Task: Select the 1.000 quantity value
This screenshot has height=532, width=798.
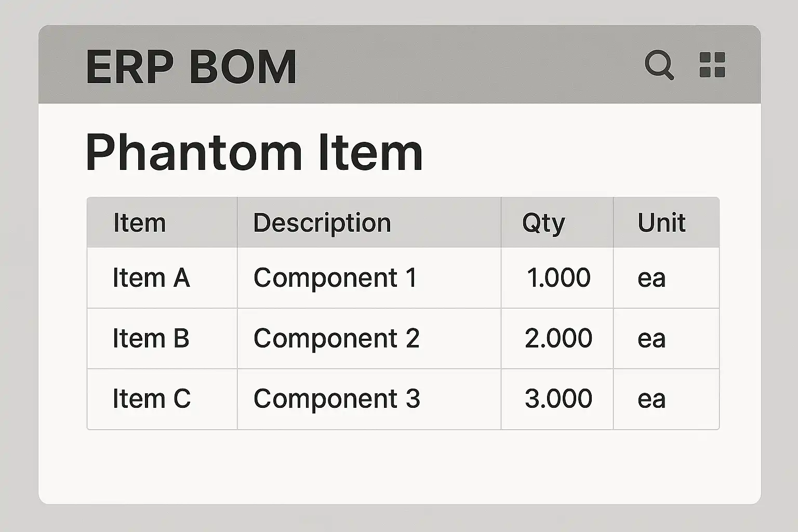Action: 558,277
